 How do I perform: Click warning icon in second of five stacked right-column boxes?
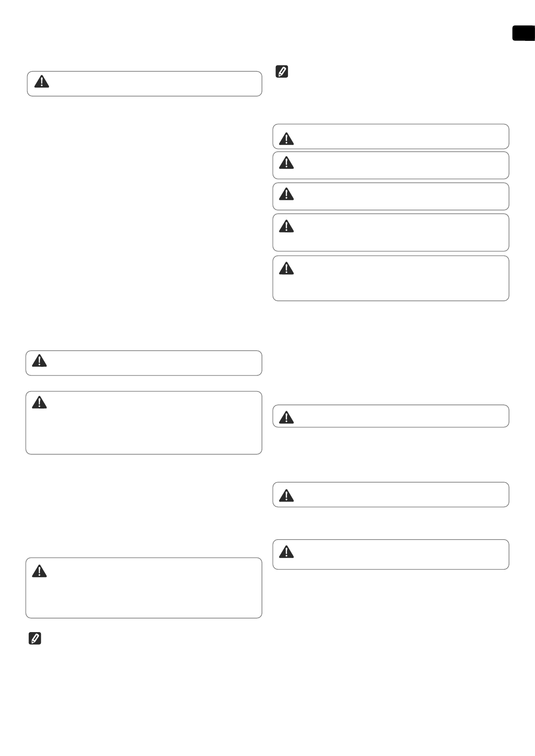coord(286,163)
